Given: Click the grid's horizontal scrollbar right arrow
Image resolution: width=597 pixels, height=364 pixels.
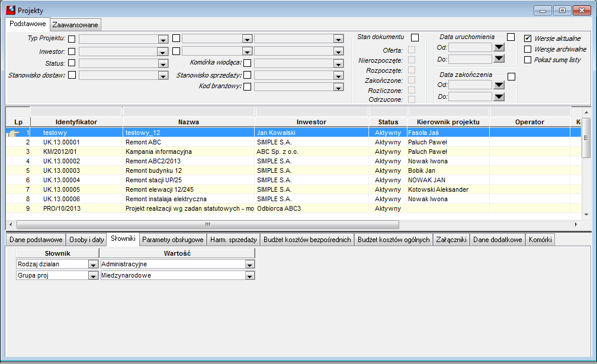Looking at the screenshot, I should pos(576,224).
